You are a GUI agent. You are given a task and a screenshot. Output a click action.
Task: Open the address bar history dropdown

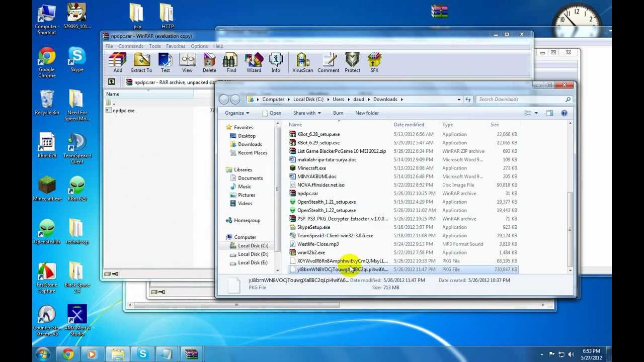click(459, 100)
